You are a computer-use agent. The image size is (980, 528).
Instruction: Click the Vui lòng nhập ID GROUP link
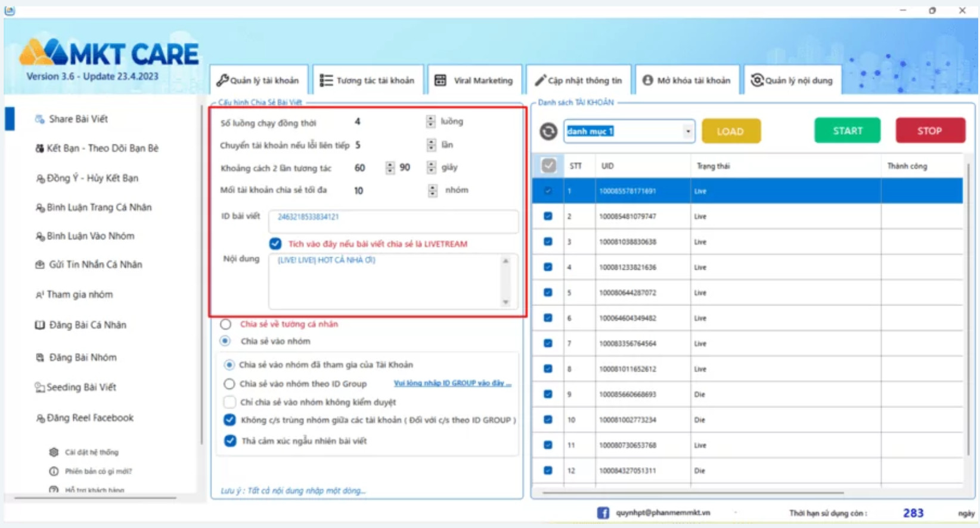452,384
